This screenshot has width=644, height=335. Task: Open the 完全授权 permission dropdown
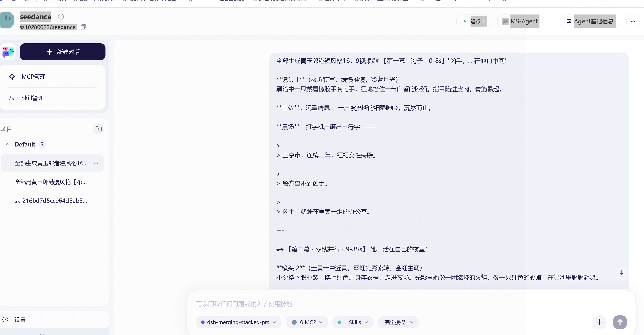pos(398,322)
